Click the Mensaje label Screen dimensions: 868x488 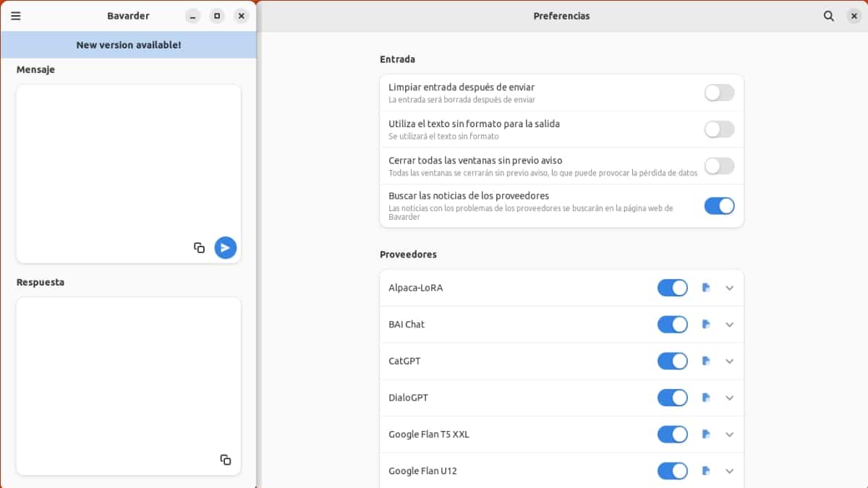pyautogui.click(x=35, y=70)
